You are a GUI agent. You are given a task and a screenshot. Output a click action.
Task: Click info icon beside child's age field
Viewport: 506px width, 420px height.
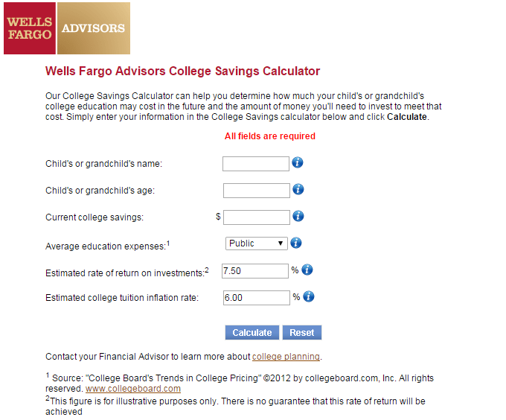coord(298,189)
